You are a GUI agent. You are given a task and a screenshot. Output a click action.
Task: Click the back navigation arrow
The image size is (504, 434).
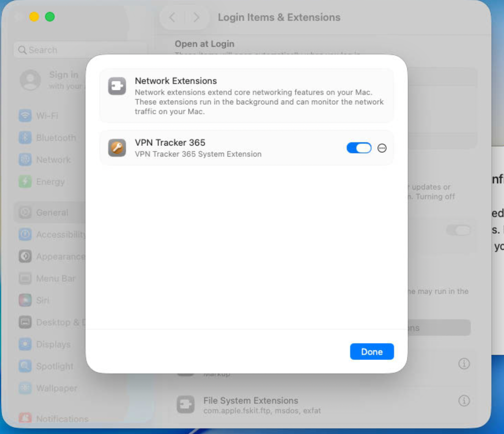172,17
